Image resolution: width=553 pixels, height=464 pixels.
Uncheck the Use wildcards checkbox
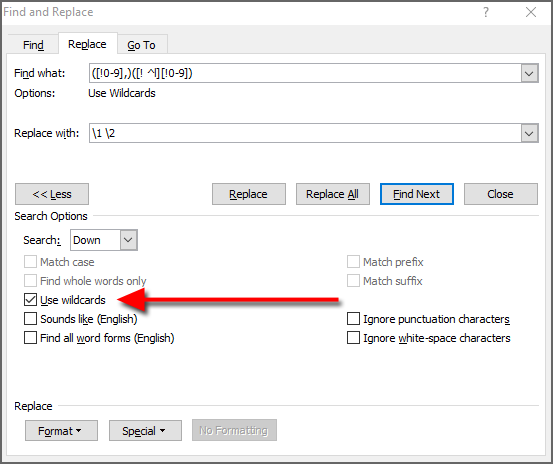point(30,300)
